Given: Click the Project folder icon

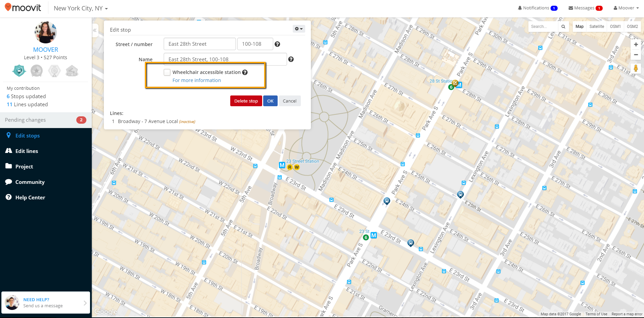Looking at the screenshot, I should [x=9, y=166].
